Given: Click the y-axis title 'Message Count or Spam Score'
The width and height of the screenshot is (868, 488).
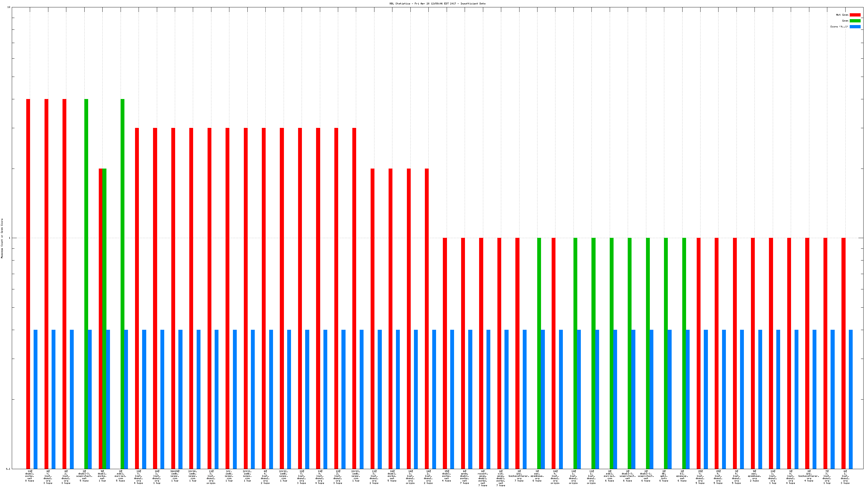Looking at the screenshot, I should 2,238.
